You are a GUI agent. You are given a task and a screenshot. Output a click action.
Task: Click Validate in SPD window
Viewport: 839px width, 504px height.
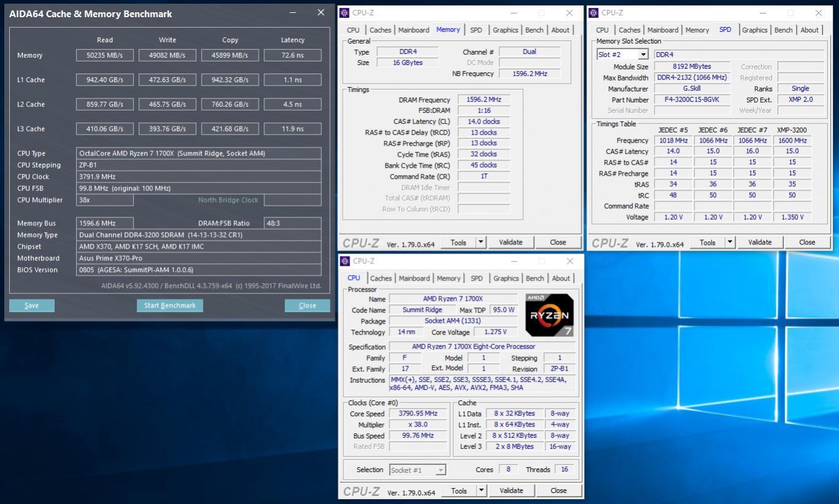[x=760, y=242]
